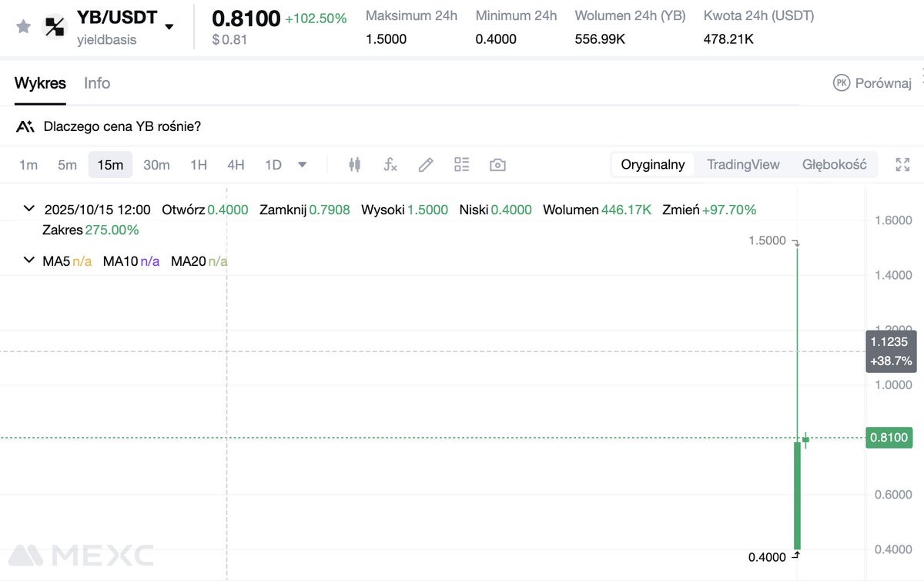The height and width of the screenshot is (581, 924).
Task: Open 'Dlaczego cena YB rośnie?' AI link
Action: click(122, 126)
